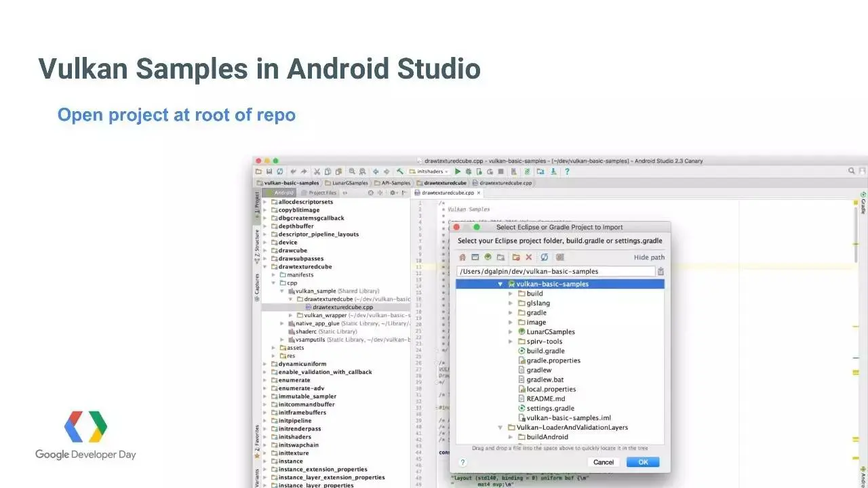Click Show Hidden Files icon in dialog
Viewport: 868px width, 488px height.
tap(560, 258)
